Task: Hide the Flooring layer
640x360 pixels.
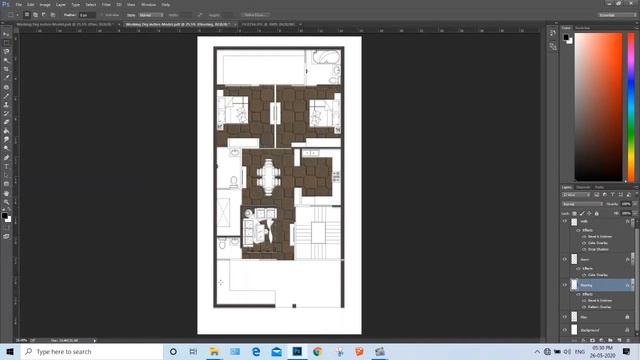Action: [565, 284]
